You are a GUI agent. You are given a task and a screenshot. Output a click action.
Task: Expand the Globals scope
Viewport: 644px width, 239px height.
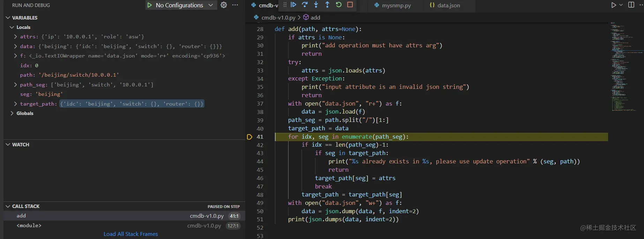click(12, 113)
